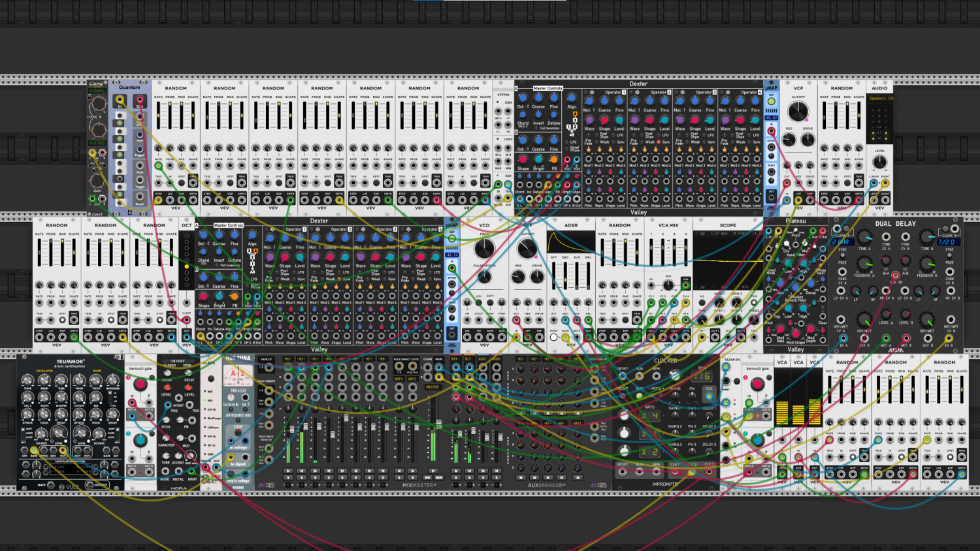The image size is (980, 551).
Task: Click the ENV output jack on ADSR
Action: (x=589, y=336)
